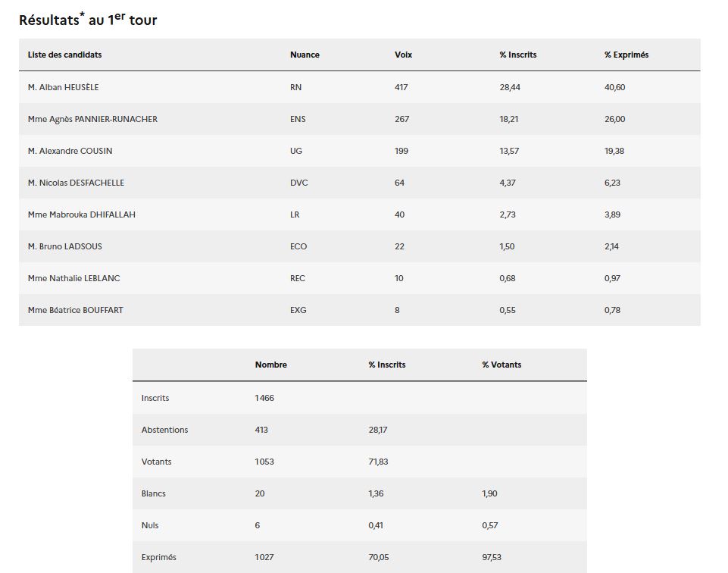Viewport: 728px width, 573px height.
Task: Click the 'Abstentions' row label
Action: (x=164, y=430)
